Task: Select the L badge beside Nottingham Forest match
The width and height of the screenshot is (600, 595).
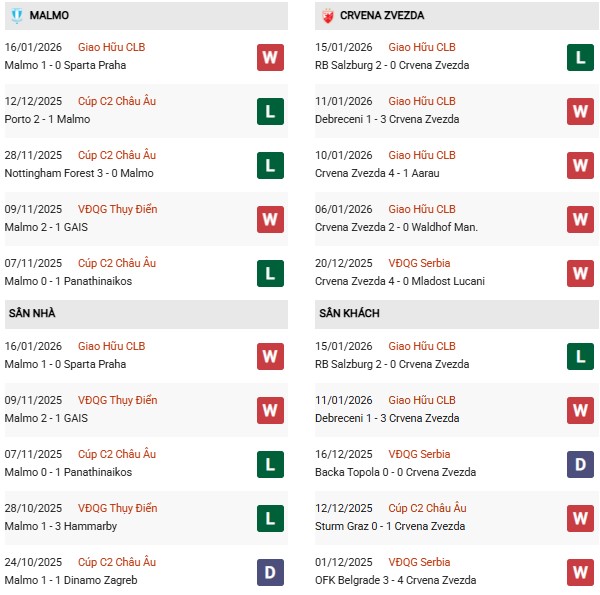Action: (x=271, y=165)
